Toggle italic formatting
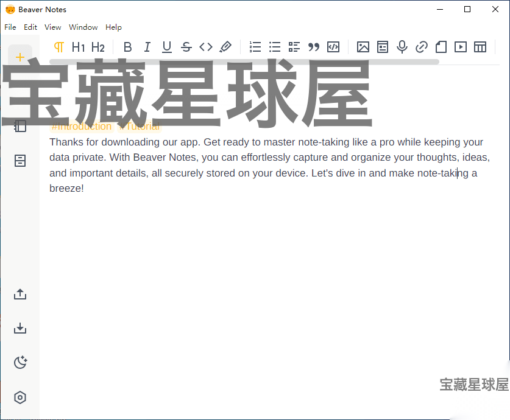This screenshot has height=420, width=510. coord(147,47)
